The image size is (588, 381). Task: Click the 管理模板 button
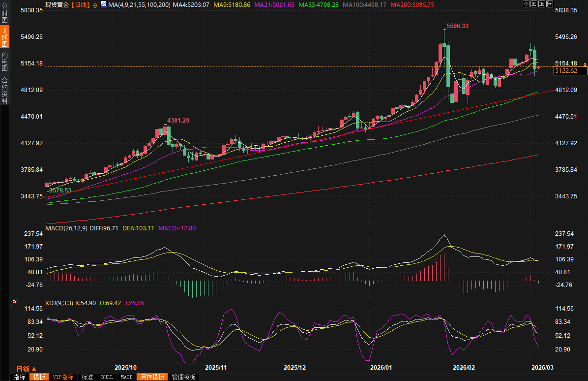[183, 377]
